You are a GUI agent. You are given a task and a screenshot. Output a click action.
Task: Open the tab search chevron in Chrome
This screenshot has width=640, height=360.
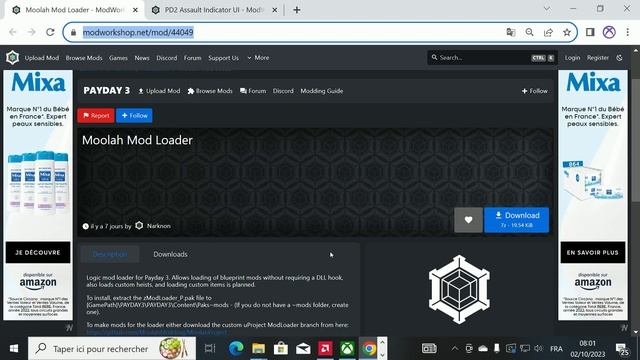point(547,9)
